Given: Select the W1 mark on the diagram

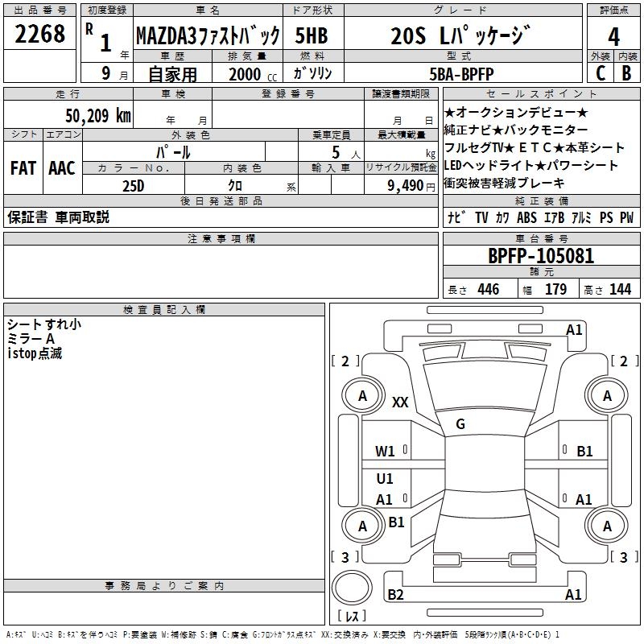Looking at the screenshot, I should [x=385, y=452].
